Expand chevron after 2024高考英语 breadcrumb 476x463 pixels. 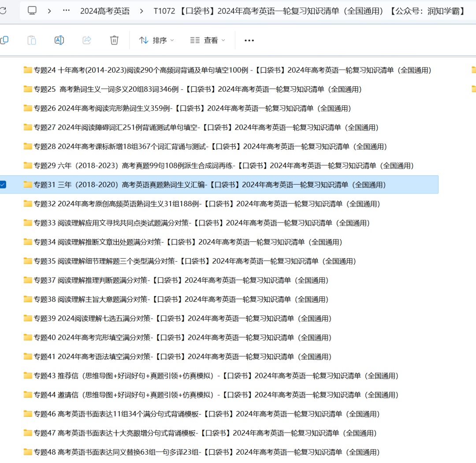coord(141,11)
